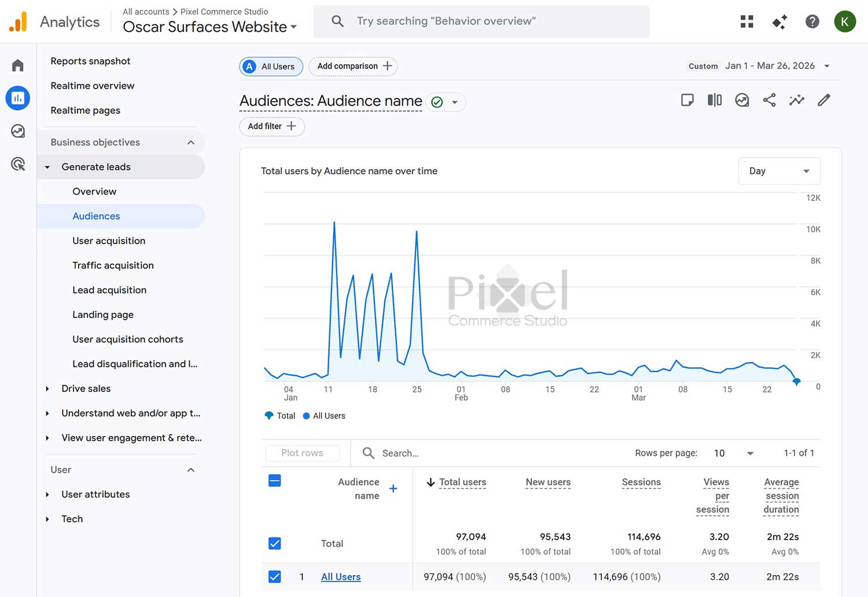Image resolution: width=868 pixels, height=597 pixels.
Task: Open the Day granularity dropdown
Action: [x=779, y=171]
